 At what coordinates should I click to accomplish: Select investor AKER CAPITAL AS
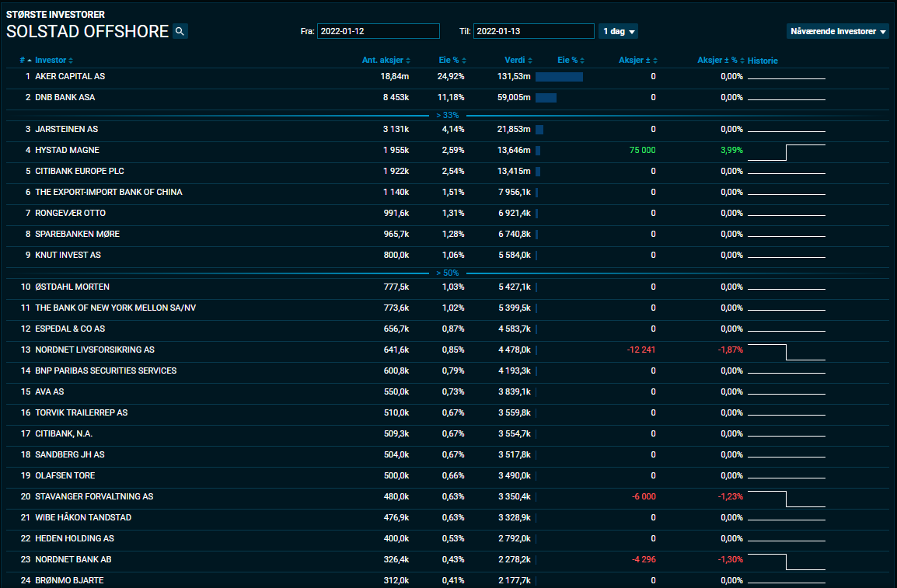point(70,77)
